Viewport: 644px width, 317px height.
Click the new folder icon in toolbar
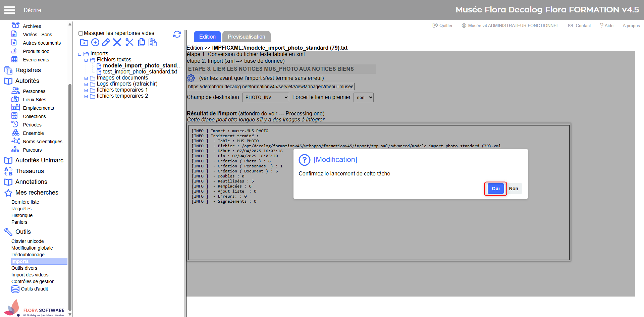click(x=84, y=42)
